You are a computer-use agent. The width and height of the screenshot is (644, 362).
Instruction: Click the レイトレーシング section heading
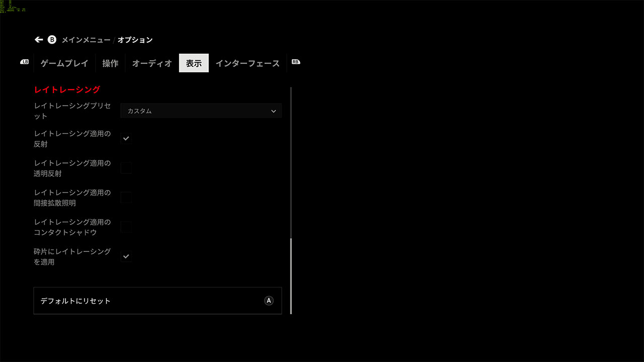point(67,90)
